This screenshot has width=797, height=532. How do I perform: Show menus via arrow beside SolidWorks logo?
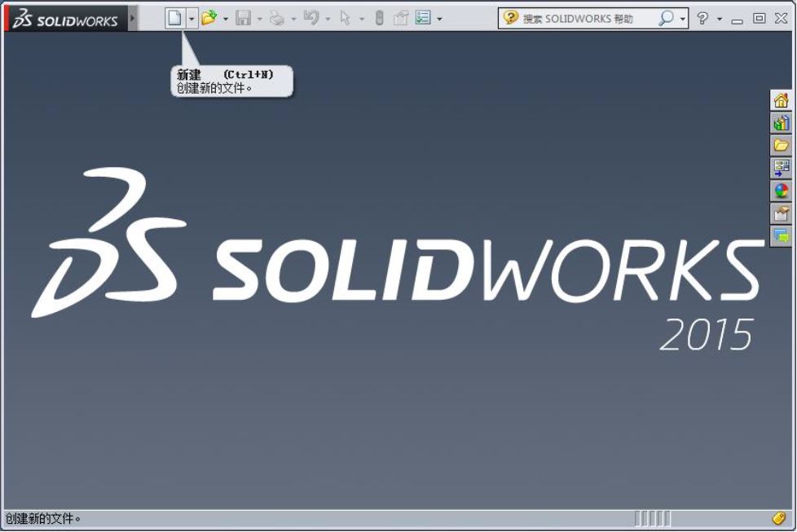133,18
